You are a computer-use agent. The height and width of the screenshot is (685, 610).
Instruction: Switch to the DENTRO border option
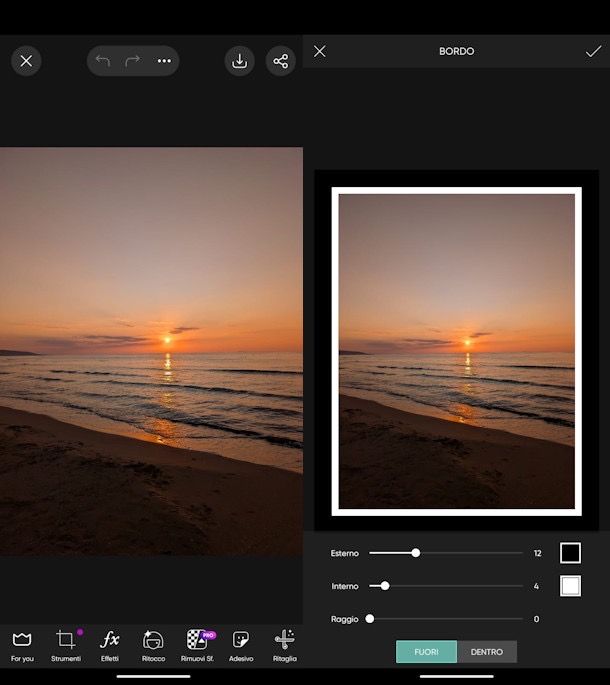tap(487, 652)
